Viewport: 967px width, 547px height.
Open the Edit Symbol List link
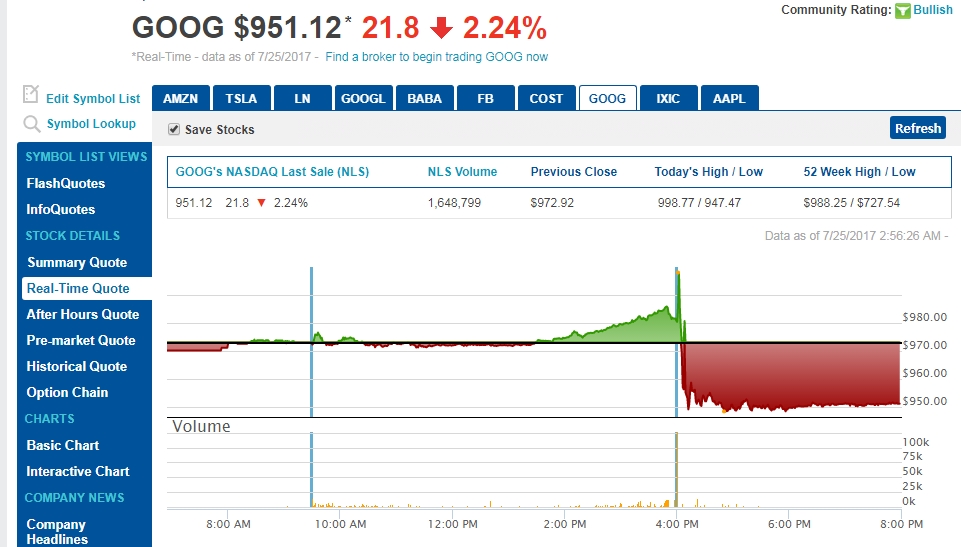pos(93,99)
